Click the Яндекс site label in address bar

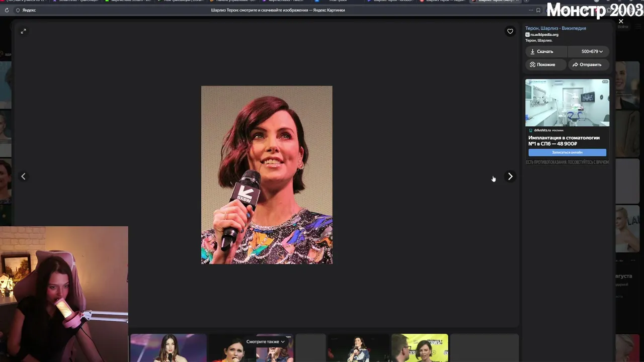[29, 10]
